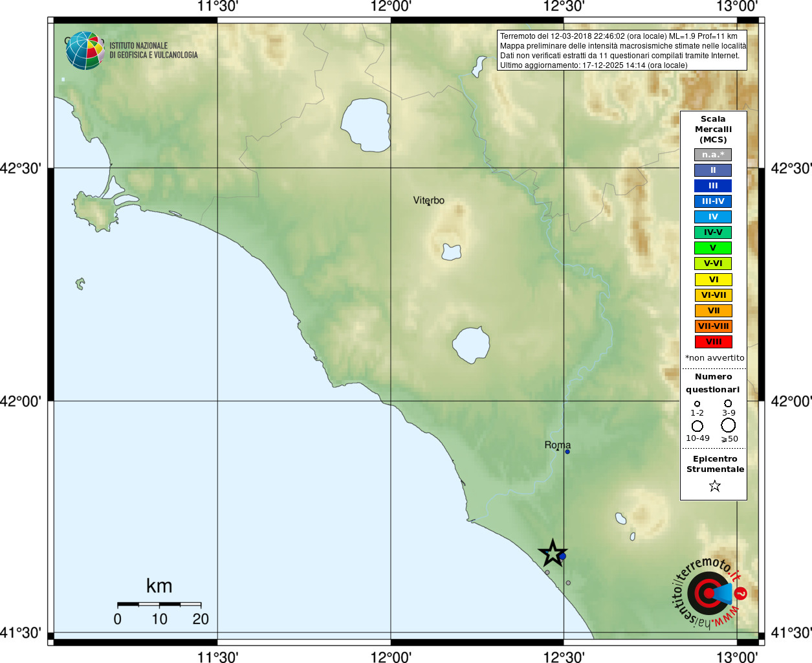
Task: Click the 13°00' label on the bottom axis
Action: coord(737,657)
